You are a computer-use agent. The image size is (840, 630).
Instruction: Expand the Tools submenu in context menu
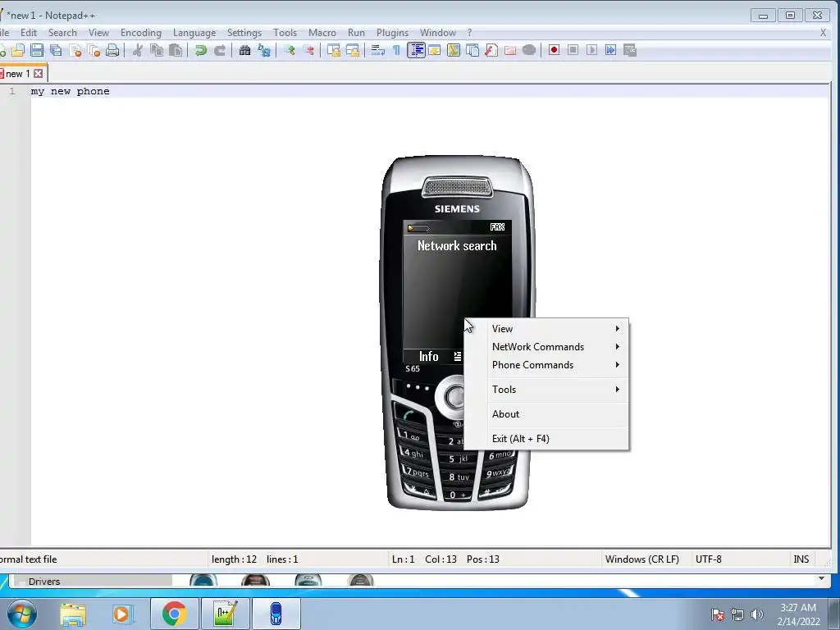point(546,390)
